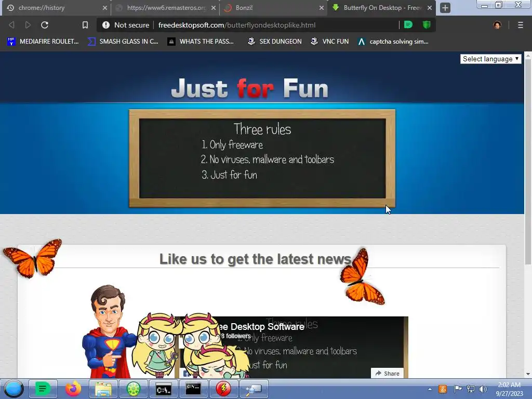The width and height of the screenshot is (532, 399).
Task: Open the WHATS THE PASS... bookmark
Action: point(201,42)
